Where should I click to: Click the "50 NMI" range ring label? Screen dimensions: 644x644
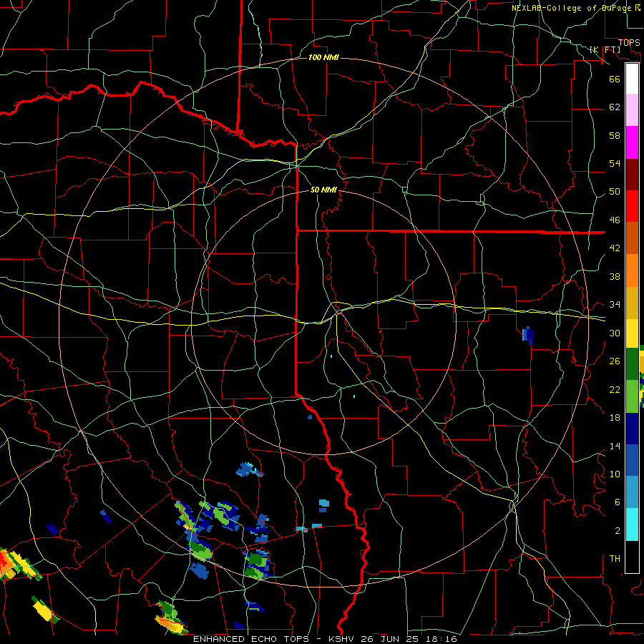(x=323, y=190)
